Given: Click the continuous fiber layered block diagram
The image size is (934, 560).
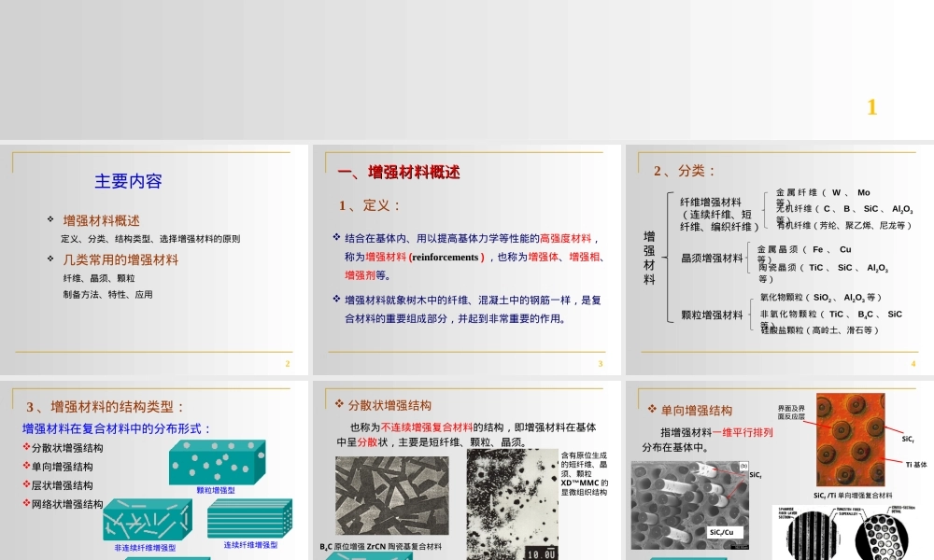Looking at the screenshot, I should 249,518.
